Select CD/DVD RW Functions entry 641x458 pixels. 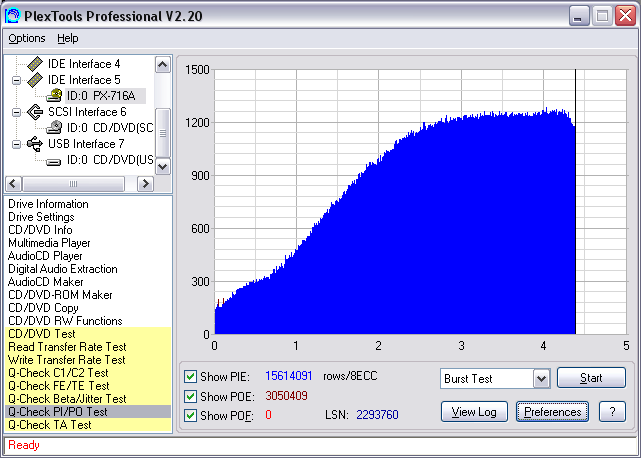coord(65,321)
